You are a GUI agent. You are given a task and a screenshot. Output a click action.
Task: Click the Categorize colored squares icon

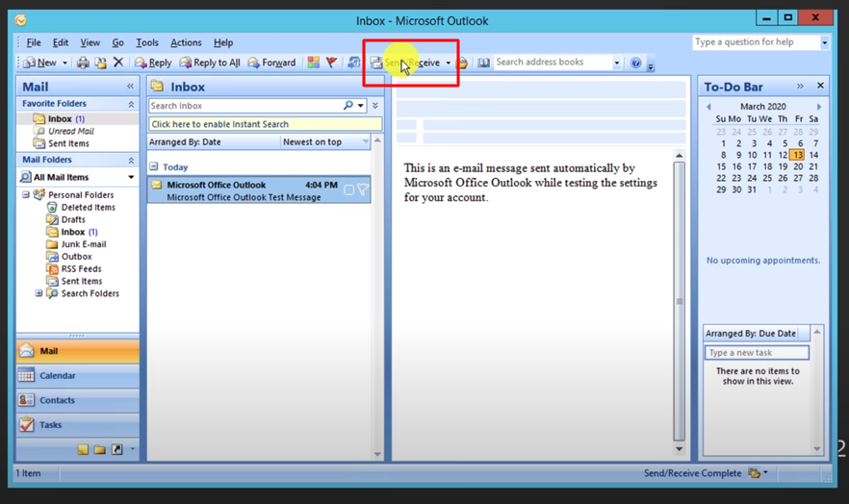(x=314, y=63)
